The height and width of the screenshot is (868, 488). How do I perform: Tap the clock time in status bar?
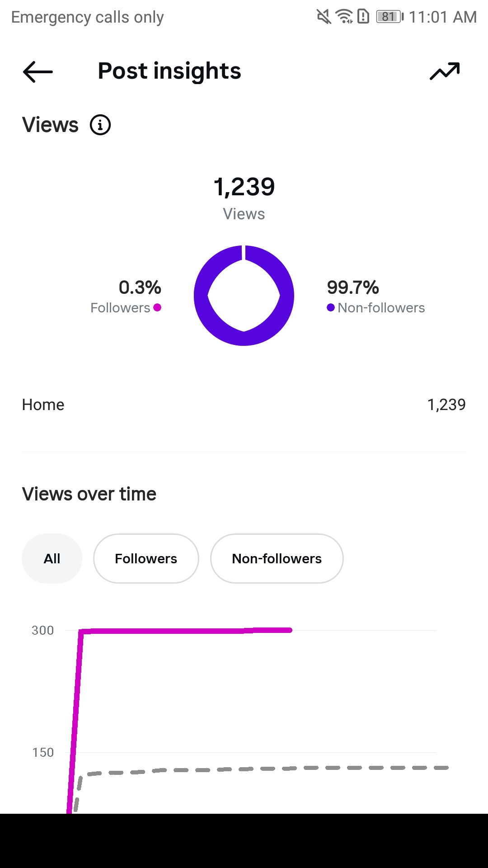442,17
